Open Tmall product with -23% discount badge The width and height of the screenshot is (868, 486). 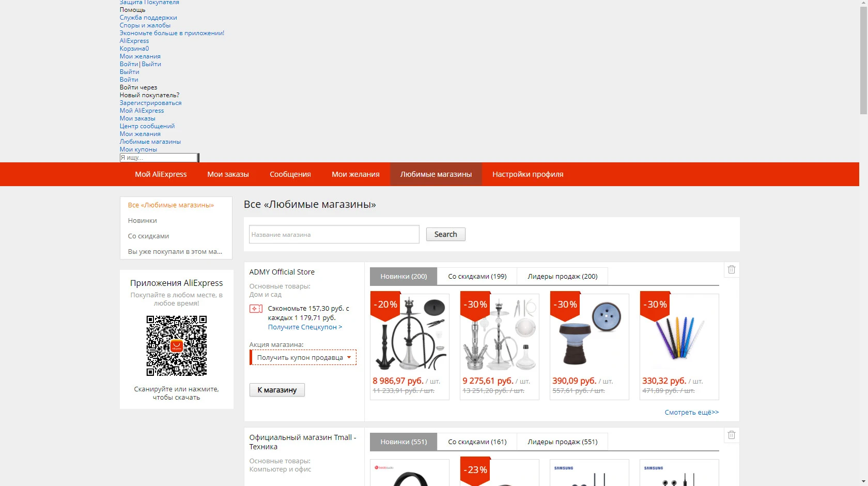pyautogui.click(x=500, y=473)
